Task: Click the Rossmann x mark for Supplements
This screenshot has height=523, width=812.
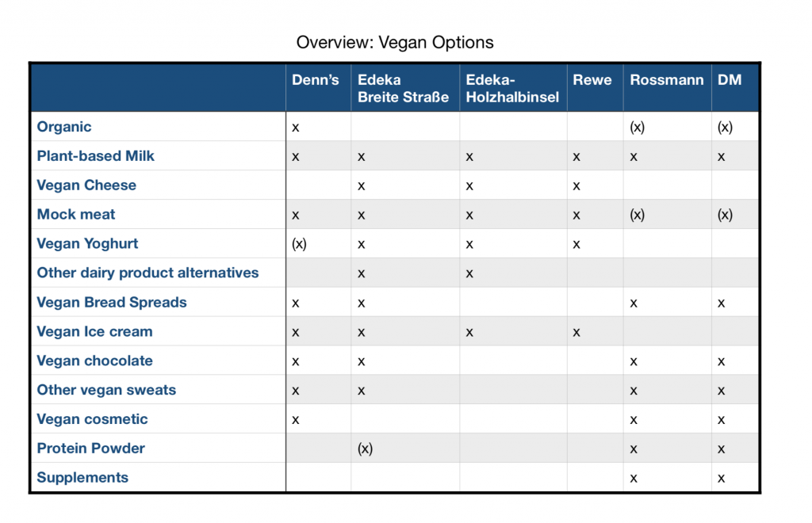Action: click(x=634, y=479)
